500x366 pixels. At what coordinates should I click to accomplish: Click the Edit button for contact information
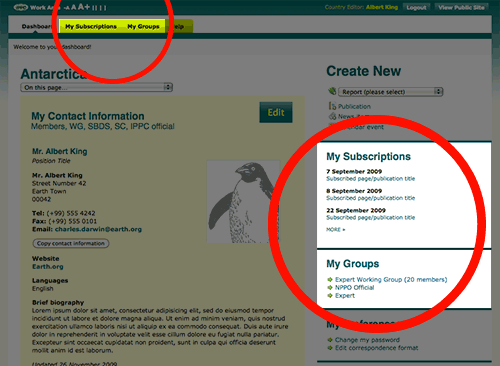pos(276,112)
